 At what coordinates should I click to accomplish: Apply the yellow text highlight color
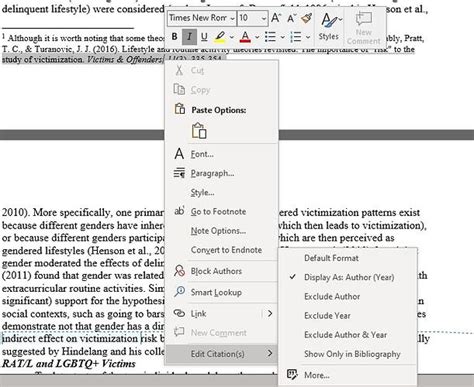(220, 37)
